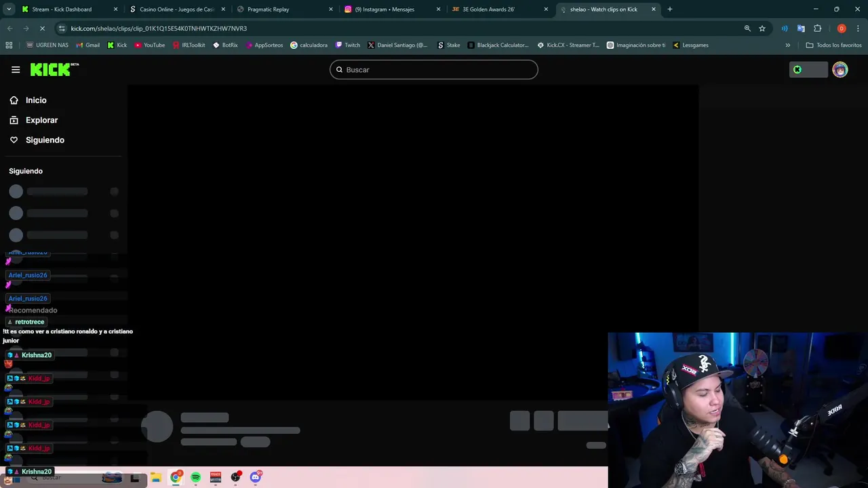The image size is (868, 488).
Task: Open Spotify from taskbar
Action: (195, 477)
